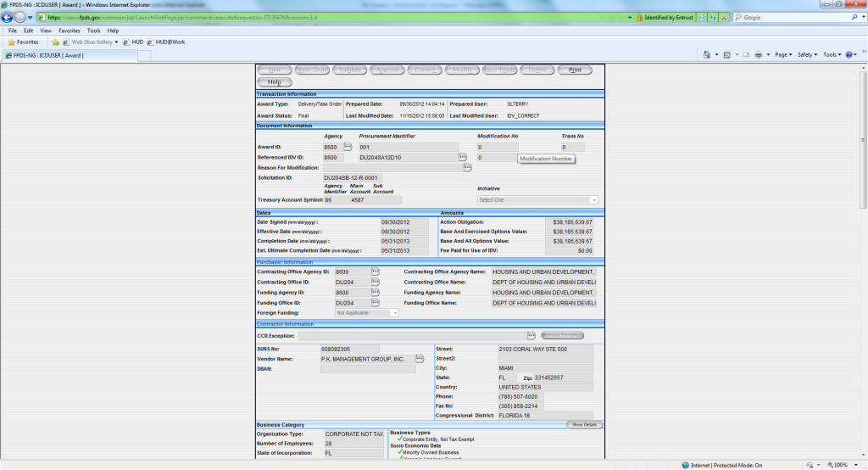Open the HUD favorites bar link
The height and width of the screenshot is (470, 868).
tap(133, 42)
